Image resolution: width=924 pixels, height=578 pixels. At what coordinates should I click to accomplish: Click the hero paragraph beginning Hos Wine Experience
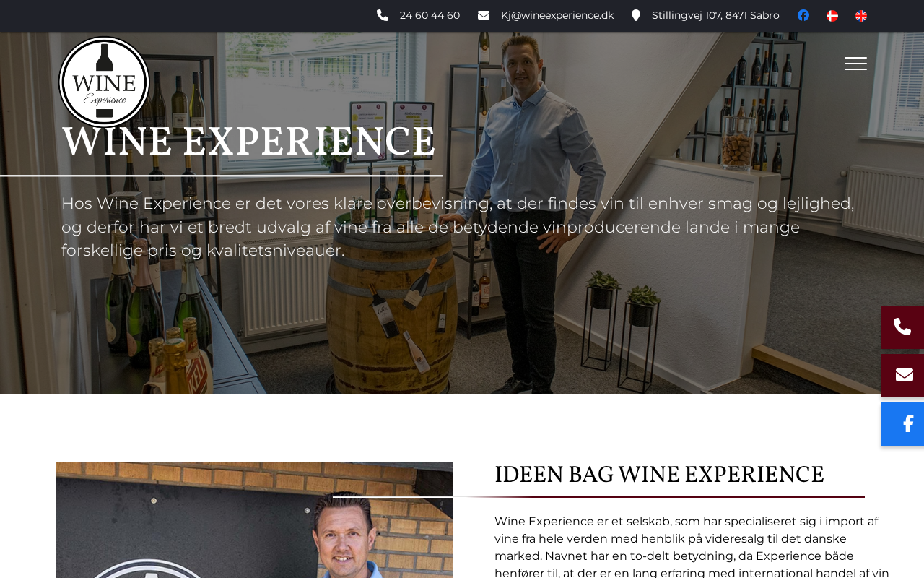[x=458, y=227]
